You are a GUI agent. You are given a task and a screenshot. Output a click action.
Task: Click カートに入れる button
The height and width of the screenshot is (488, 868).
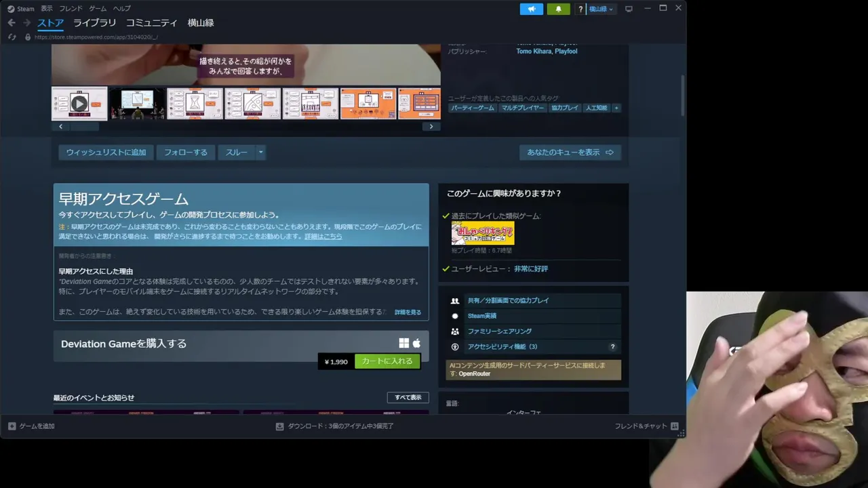point(387,361)
